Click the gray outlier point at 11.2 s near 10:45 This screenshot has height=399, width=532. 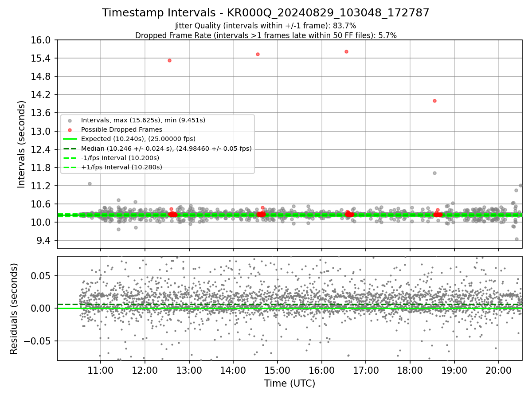click(90, 184)
